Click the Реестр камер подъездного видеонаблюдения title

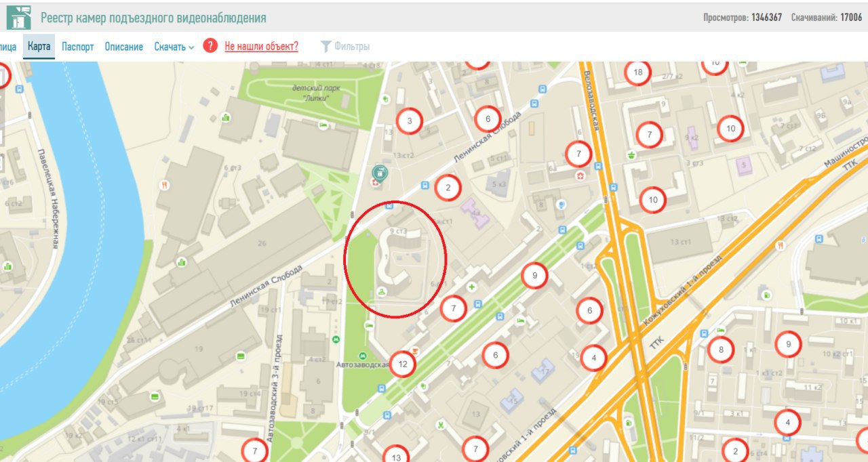pyautogui.click(x=153, y=18)
